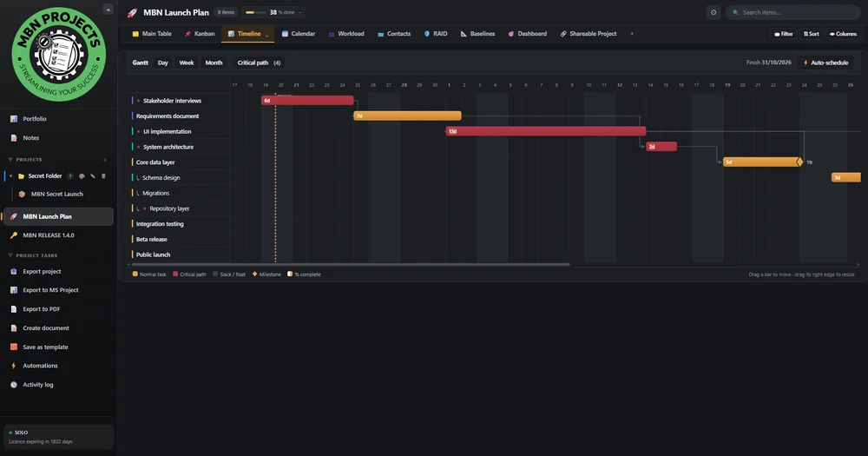Change Secret Folder color with palette icon

tap(82, 176)
